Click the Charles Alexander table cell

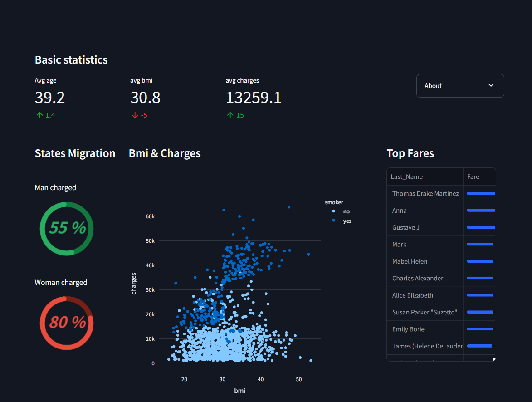pos(425,279)
